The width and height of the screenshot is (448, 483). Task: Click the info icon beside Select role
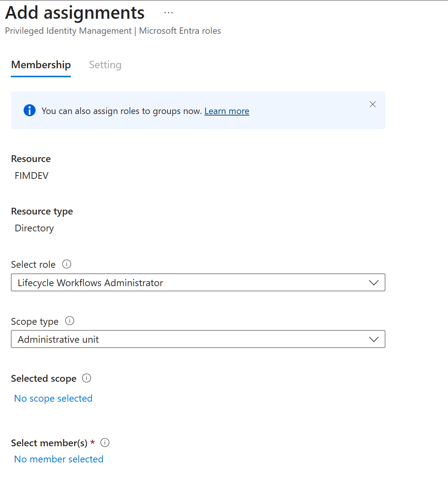point(67,264)
